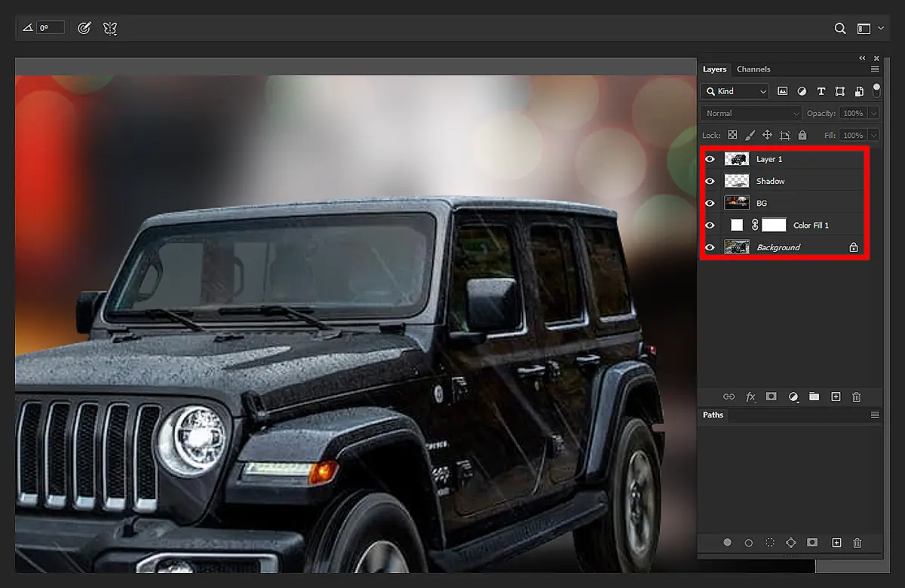This screenshot has width=905, height=588.
Task: Click Color Fill 1 color swatch thumbnail
Action: click(x=737, y=225)
